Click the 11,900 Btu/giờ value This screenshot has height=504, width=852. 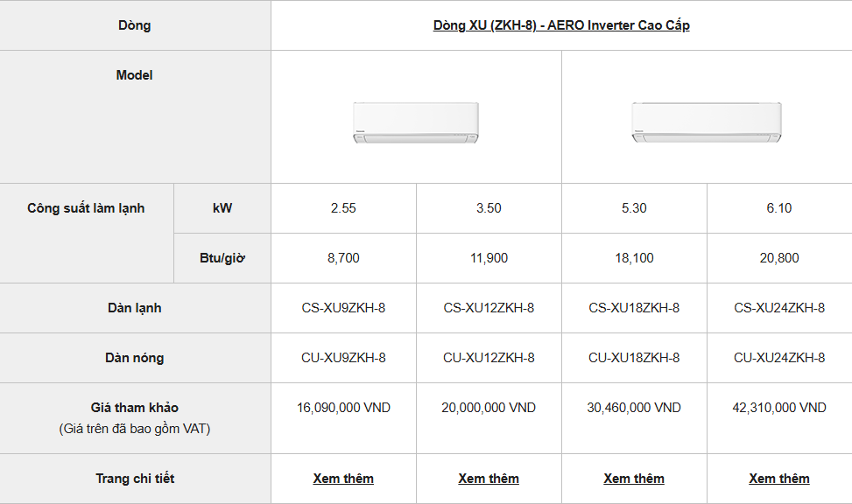pos(489,258)
